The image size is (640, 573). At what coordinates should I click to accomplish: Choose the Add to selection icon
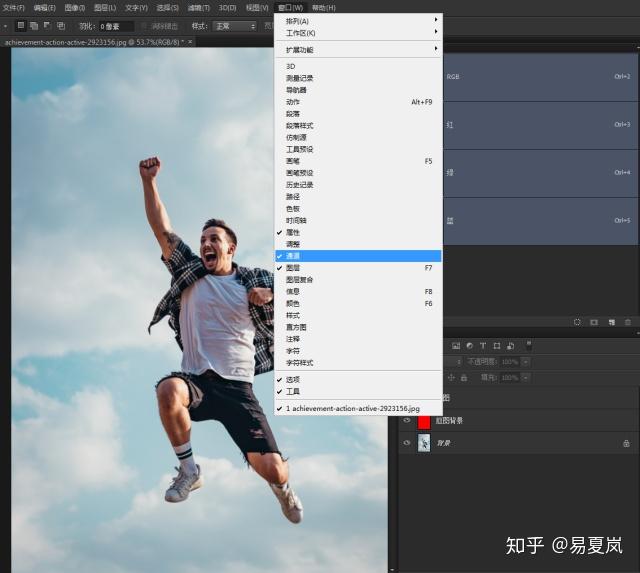pos(34,26)
